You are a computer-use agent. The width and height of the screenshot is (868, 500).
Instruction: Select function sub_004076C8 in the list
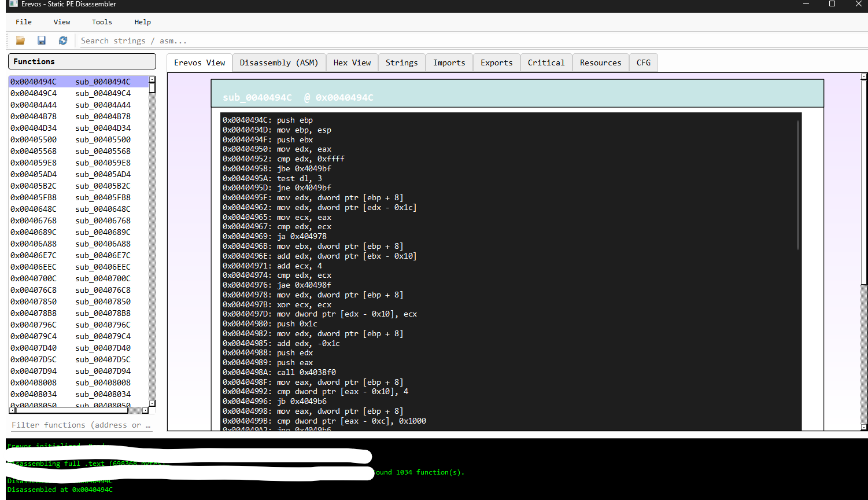coord(79,290)
